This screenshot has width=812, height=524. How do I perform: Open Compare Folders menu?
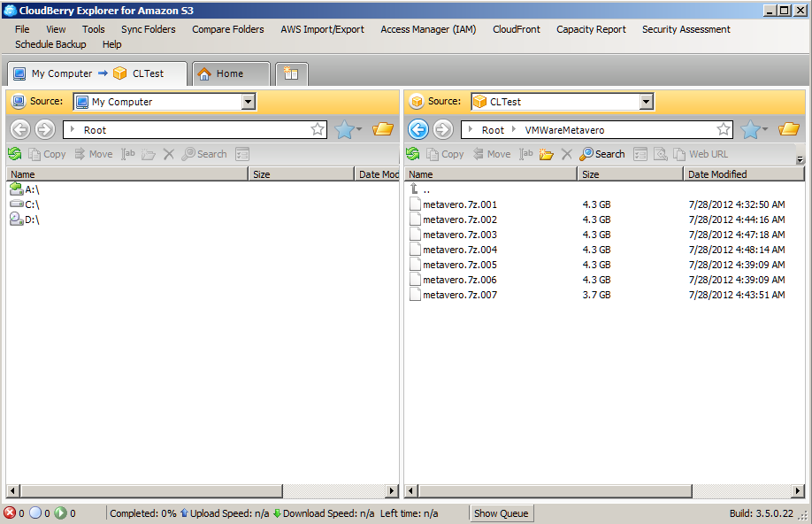pos(228,29)
